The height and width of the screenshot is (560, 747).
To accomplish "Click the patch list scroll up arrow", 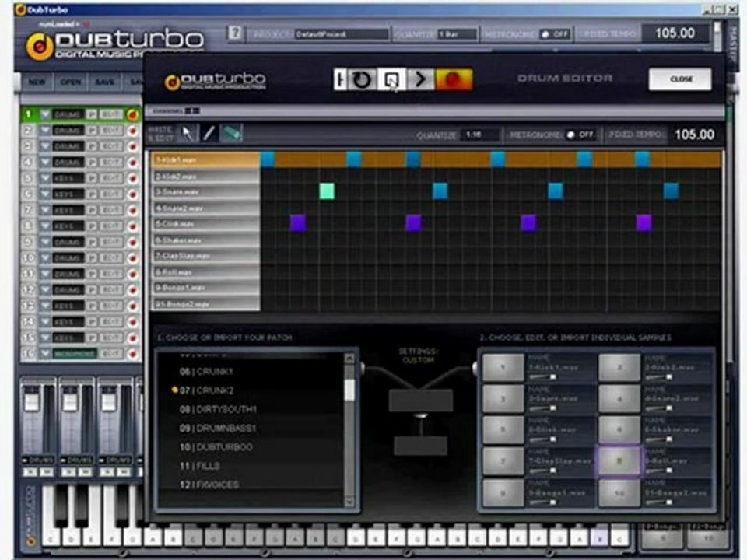I will coord(349,358).
